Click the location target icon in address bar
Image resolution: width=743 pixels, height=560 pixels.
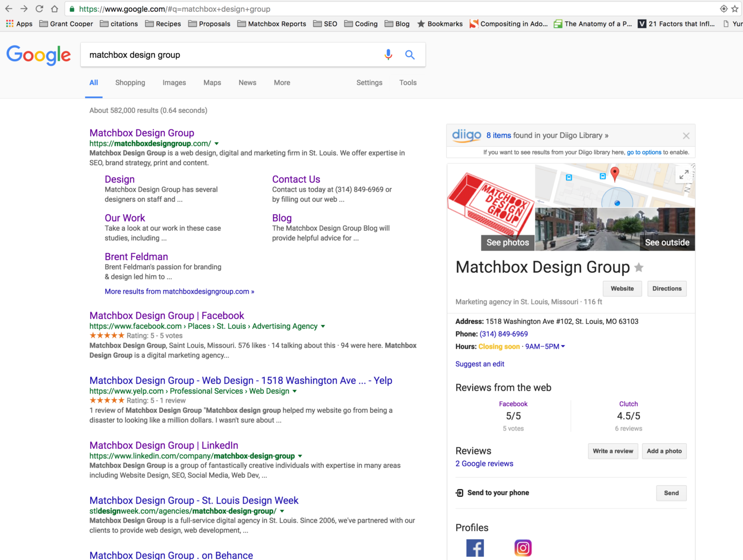723,9
